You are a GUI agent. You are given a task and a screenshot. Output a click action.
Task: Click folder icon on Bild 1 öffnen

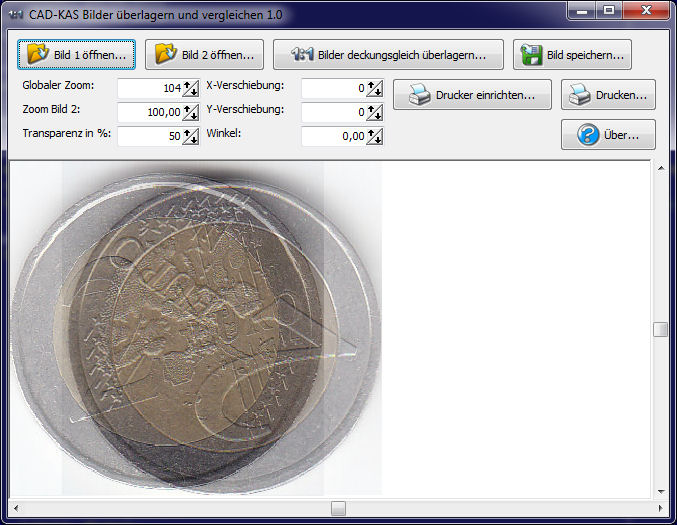(x=38, y=54)
